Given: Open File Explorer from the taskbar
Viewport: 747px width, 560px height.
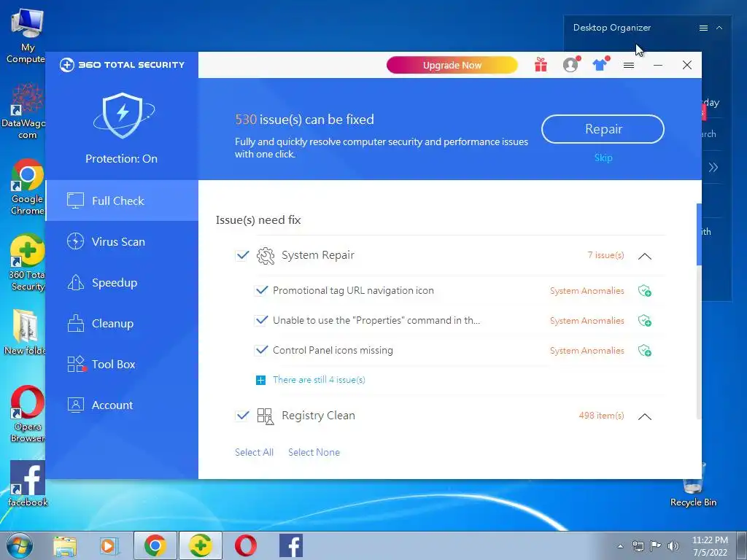Looking at the screenshot, I should coord(65,545).
